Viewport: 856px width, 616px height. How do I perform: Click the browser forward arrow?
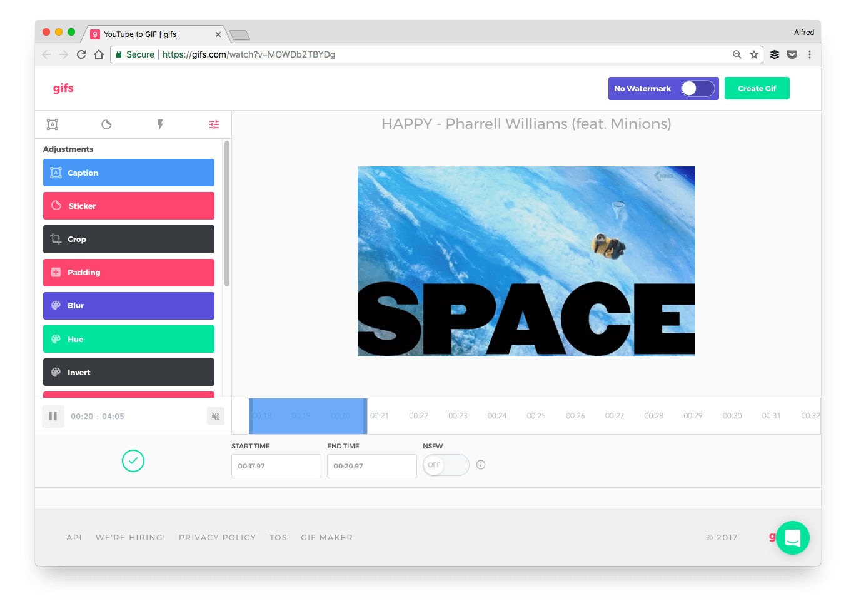64,54
